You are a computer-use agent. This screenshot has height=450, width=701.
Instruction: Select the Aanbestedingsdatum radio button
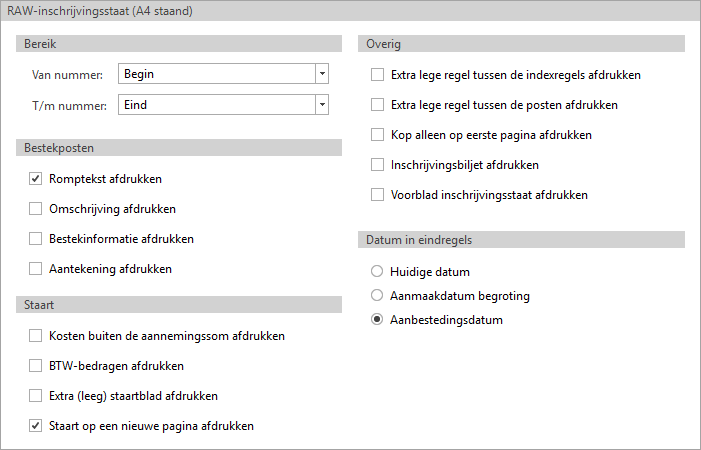coord(377,321)
